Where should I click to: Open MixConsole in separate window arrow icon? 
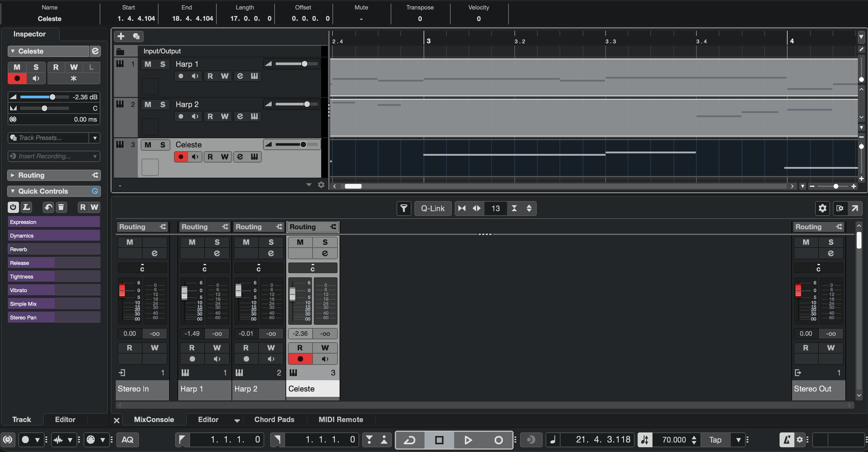(855, 208)
